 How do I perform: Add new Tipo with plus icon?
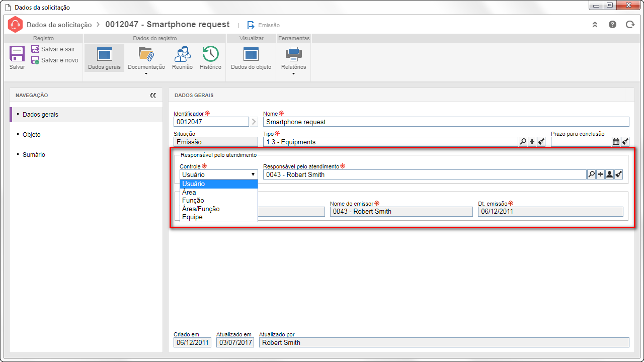pos(532,142)
